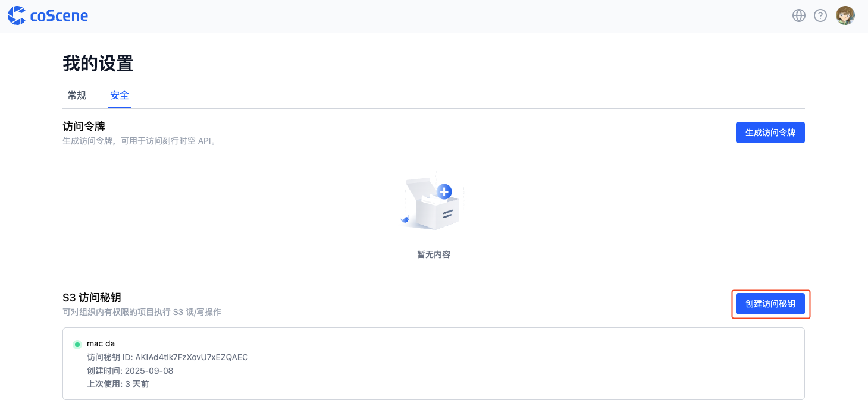Select the 安全 tab
This screenshot has height=416, width=868.
(120, 95)
